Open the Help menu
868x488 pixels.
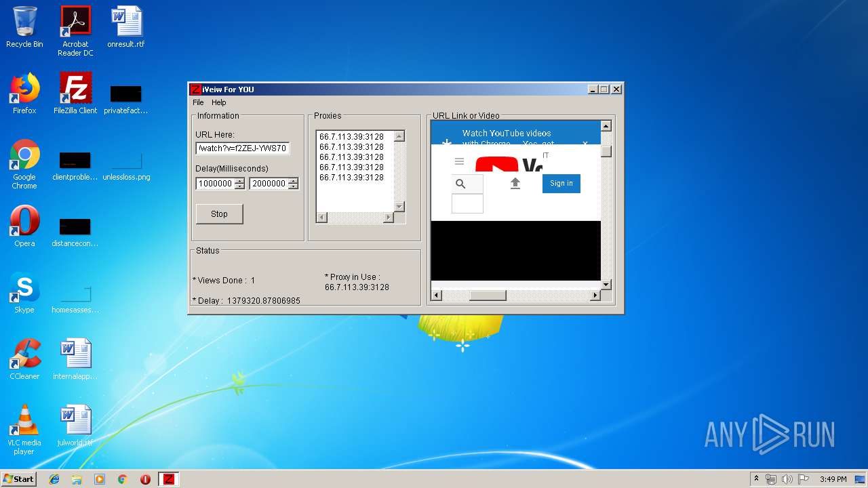pyautogui.click(x=218, y=102)
